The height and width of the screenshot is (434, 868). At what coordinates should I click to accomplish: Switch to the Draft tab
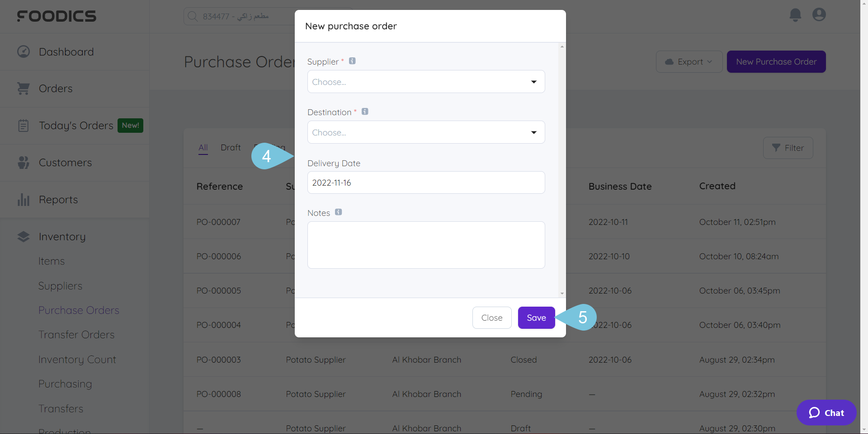click(230, 147)
